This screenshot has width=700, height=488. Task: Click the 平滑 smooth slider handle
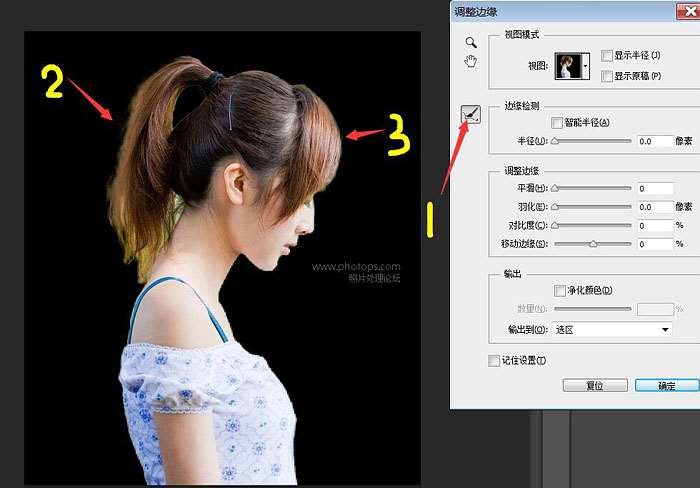tap(555, 189)
